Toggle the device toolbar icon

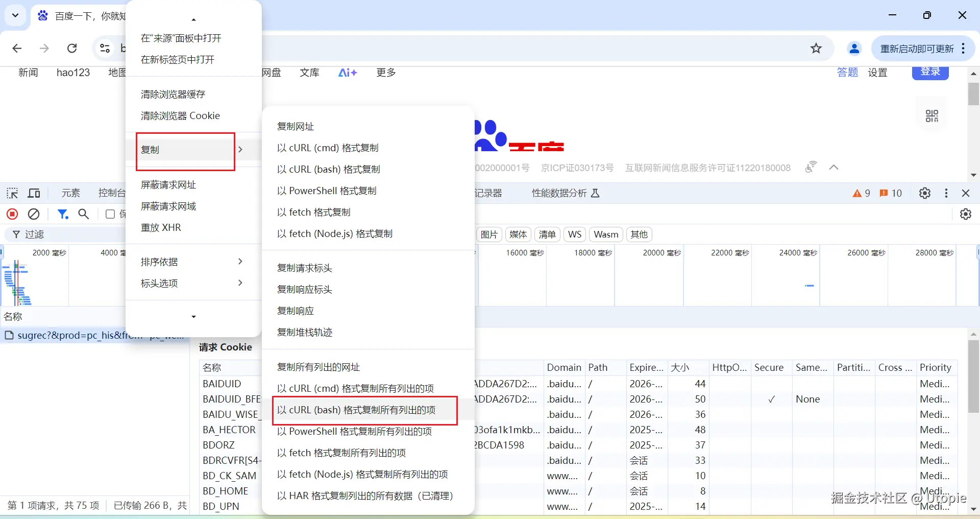coord(34,193)
